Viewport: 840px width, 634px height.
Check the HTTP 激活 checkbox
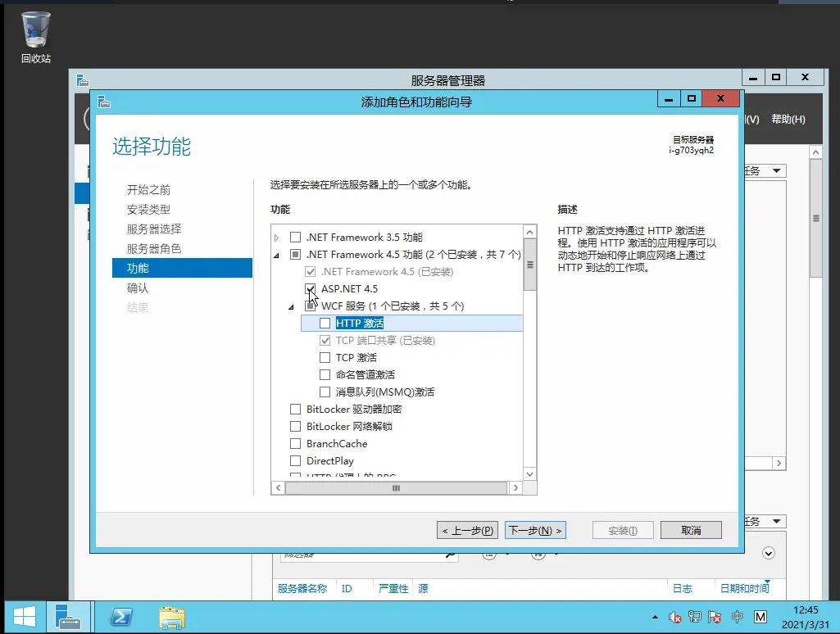point(325,324)
